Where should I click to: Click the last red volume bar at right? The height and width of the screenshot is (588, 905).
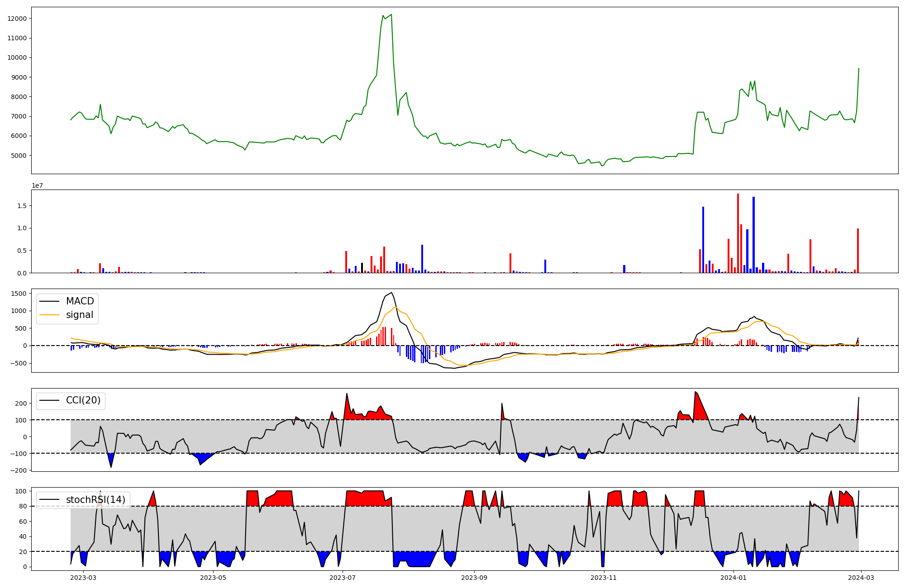[858, 251]
